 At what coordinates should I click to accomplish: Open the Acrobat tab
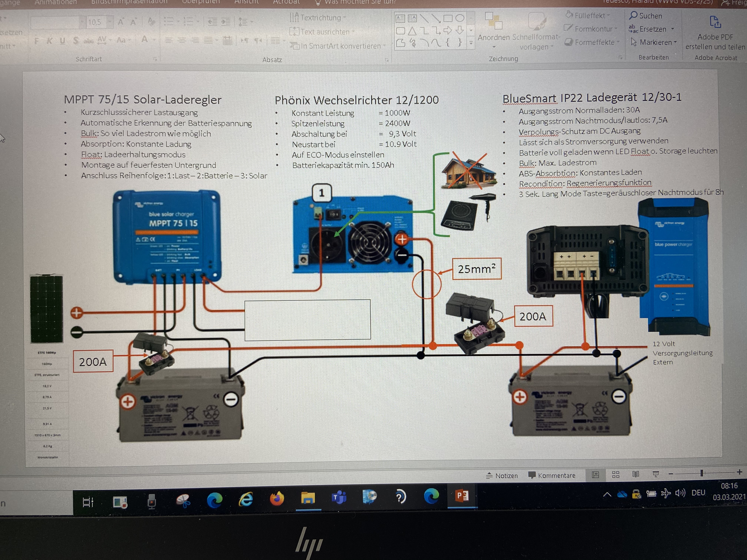click(286, 2)
